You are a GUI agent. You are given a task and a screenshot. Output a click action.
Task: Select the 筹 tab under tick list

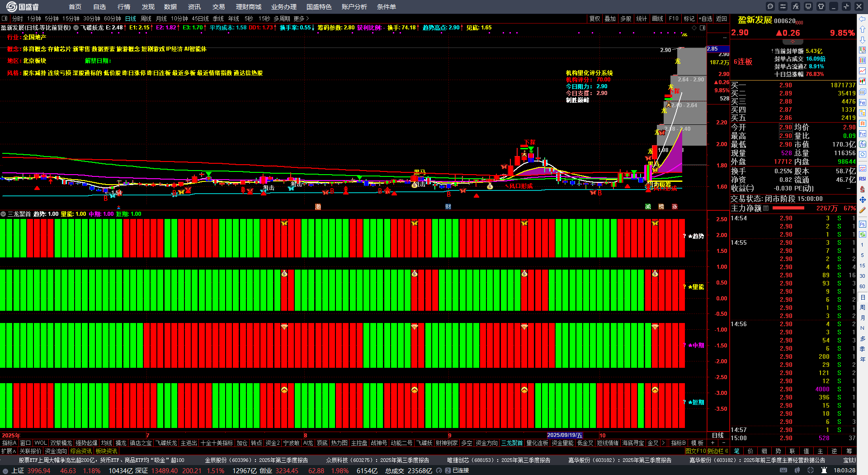[849, 451]
